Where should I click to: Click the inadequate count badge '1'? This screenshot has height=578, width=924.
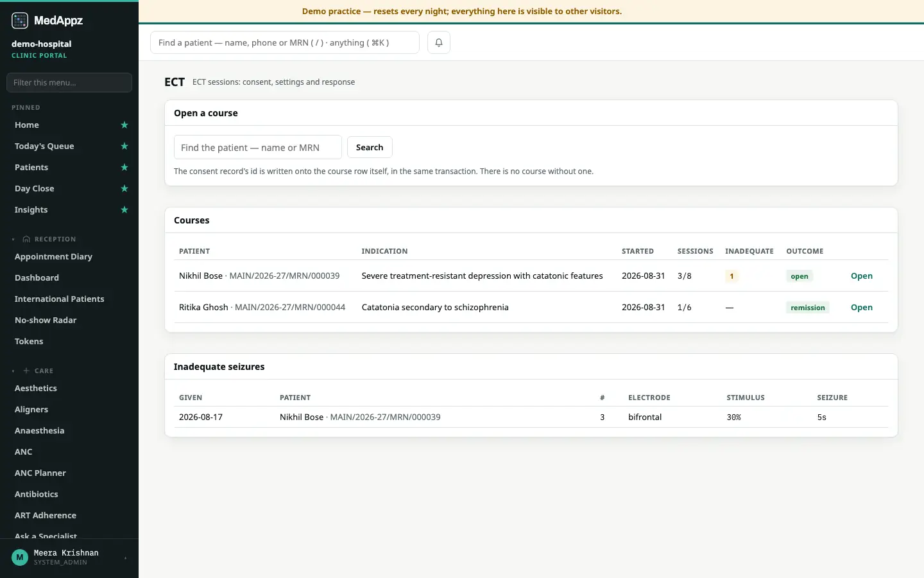(x=732, y=276)
